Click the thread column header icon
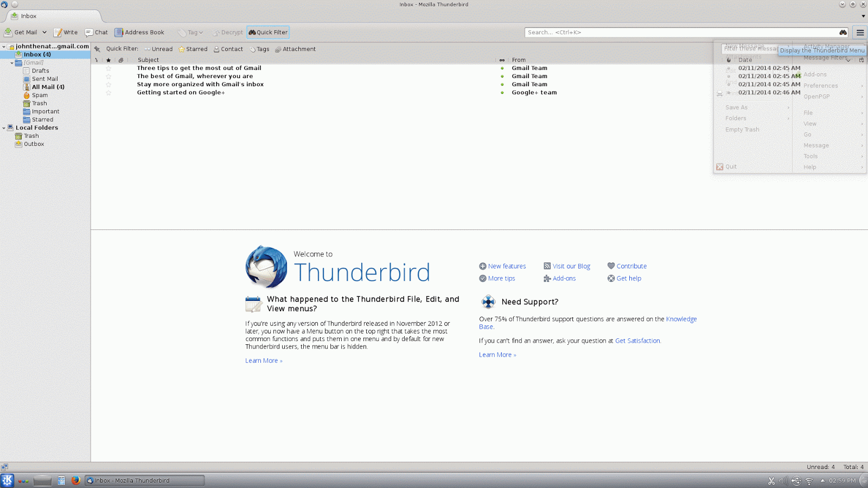The height and width of the screenshot is (488, 868). pyautogui.click(x=97, y=60)
